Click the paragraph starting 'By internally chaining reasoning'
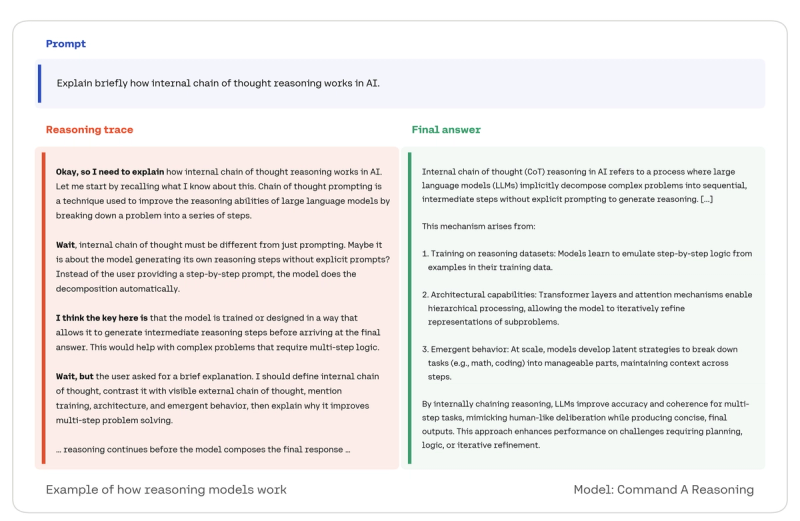800x521 pixels. click(x=585, y=425)
